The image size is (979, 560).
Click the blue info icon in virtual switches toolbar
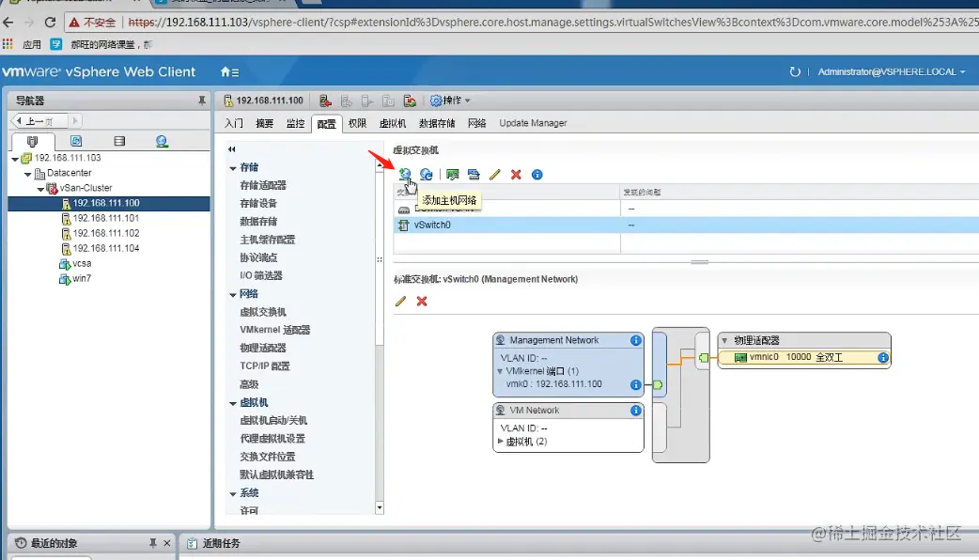[x=537, y=174]
